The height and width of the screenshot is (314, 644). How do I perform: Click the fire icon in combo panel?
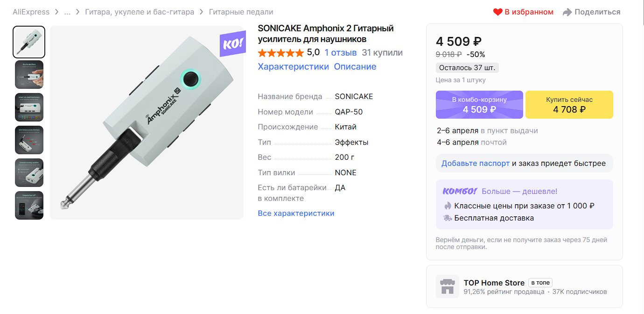[448, 206]
